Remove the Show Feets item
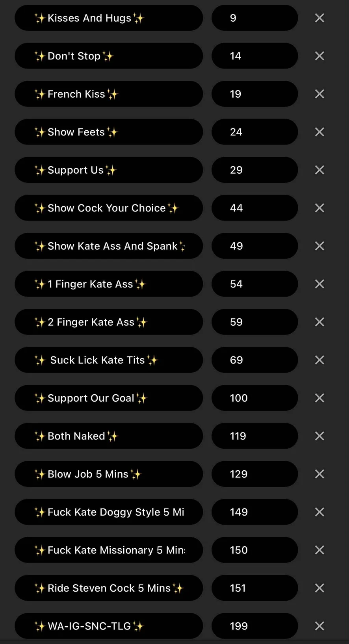Image resolution: width=349 pixels, height=644 pixels. pyautogui.click(x=319, y=132)
